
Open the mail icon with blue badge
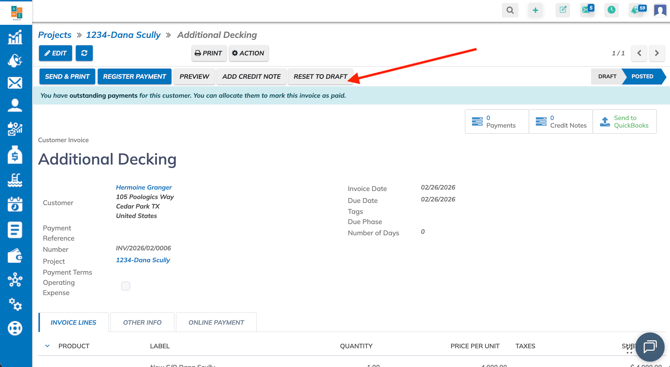tap(587, 10)
